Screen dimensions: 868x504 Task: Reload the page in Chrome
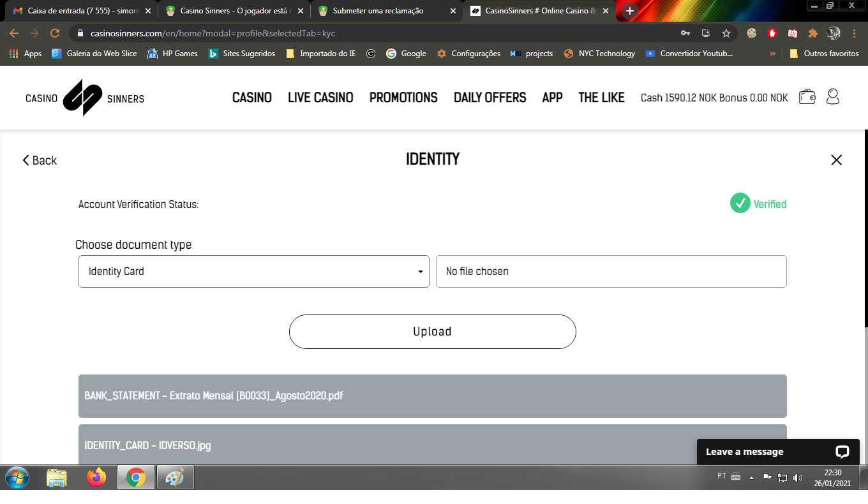click(55, 33)
